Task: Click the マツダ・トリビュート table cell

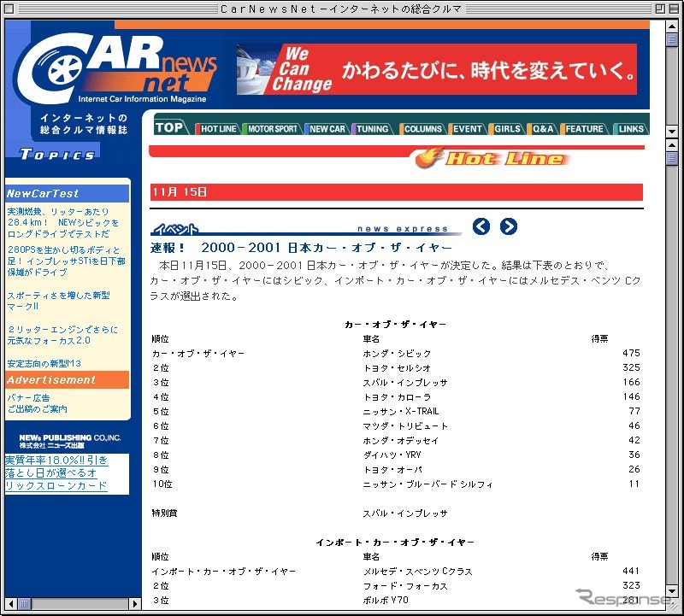Action: point(405,426)
